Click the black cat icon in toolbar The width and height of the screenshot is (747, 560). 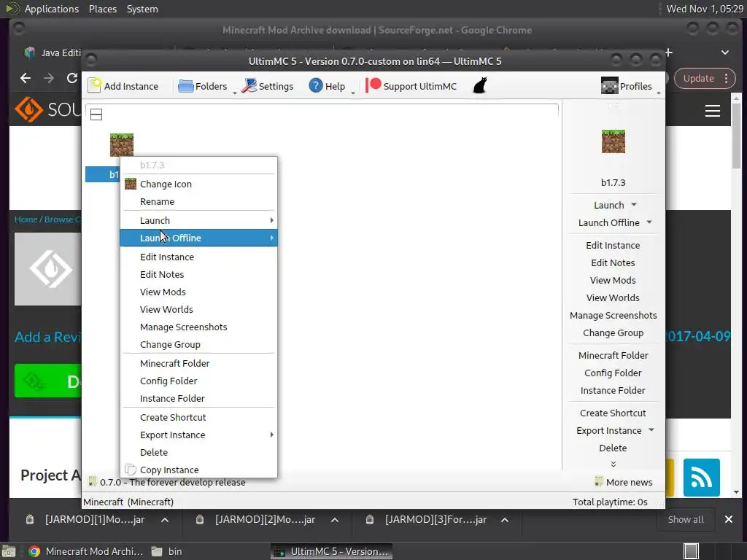[x=480, y=86]
